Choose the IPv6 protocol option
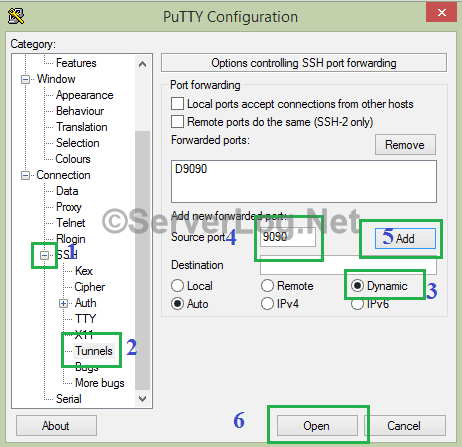Screen dimensions: 462x447 click(357, 304)
